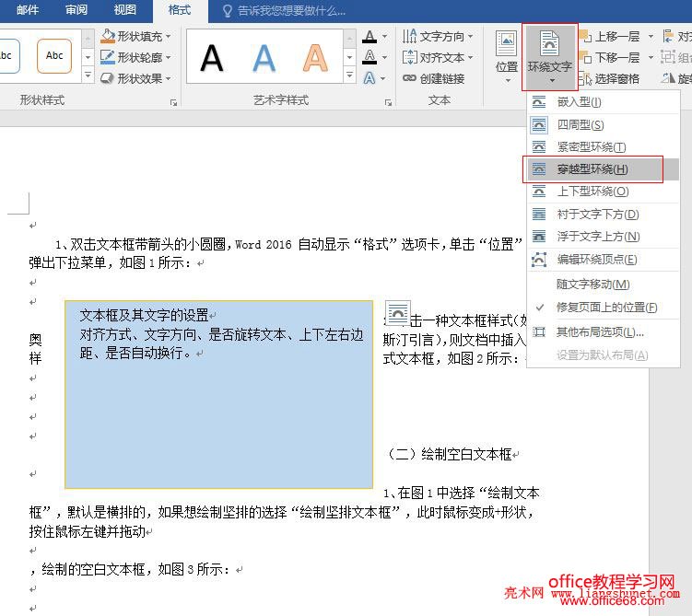Choose Tight wrapping (紧密型环绕)
The image size is (692, 616).
point(603,146)
